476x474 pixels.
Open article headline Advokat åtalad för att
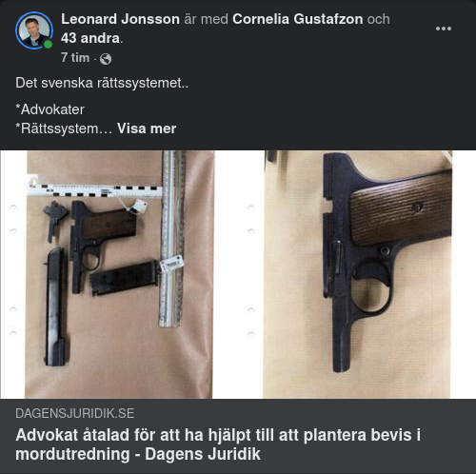click(x=218, y=444)
